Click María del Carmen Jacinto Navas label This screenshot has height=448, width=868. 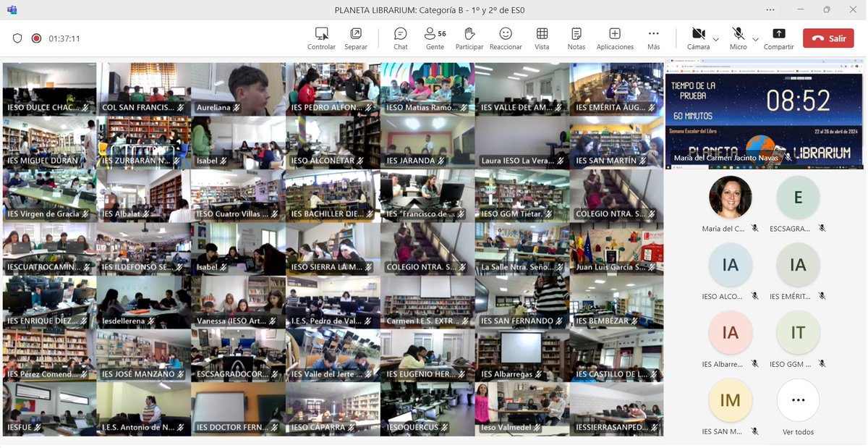(x=726, y=158)
